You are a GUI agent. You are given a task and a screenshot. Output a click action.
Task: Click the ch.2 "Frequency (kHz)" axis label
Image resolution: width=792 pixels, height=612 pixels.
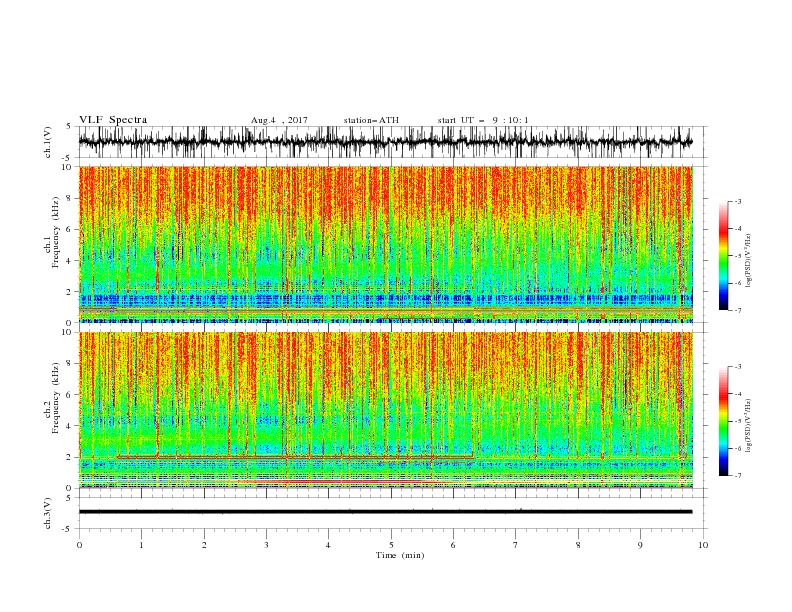click(56, 398)
